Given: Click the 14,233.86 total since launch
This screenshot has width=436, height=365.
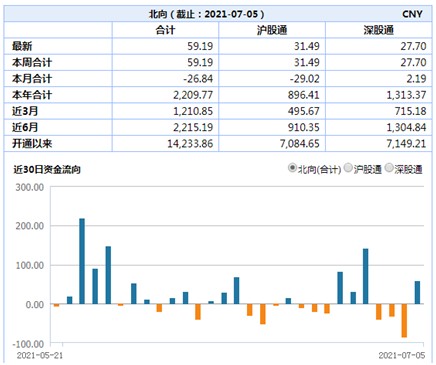Looking at the screenshot, I should 190,143.
